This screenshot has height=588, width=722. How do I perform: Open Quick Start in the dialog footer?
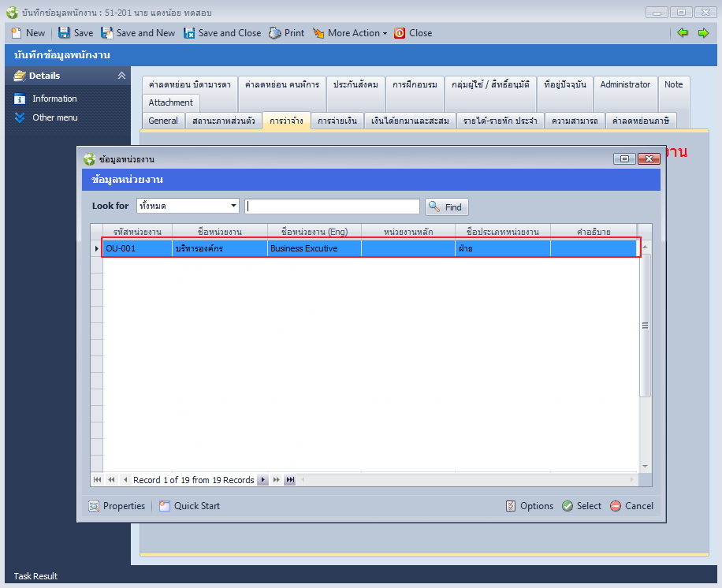coord(190,506)
